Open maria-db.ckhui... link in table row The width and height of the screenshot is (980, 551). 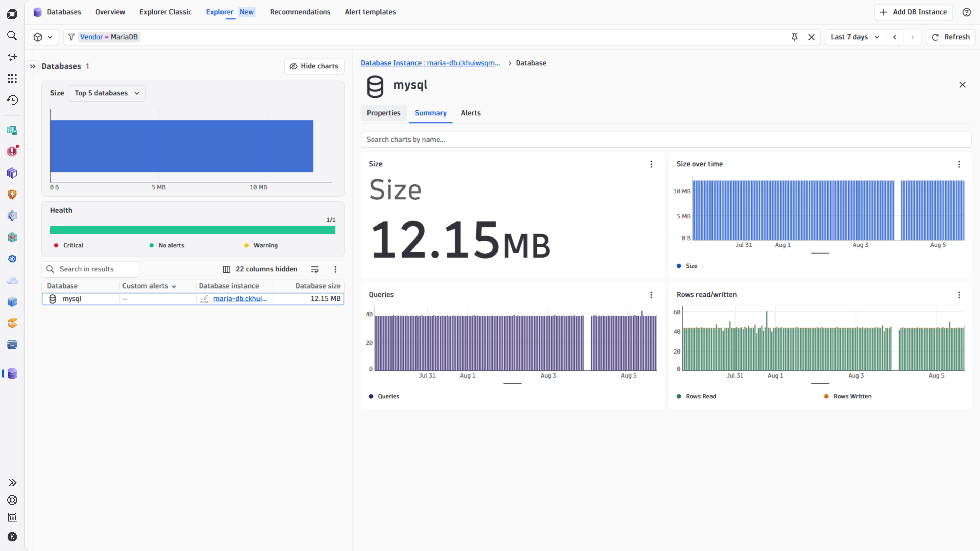(x=240, y=298)
